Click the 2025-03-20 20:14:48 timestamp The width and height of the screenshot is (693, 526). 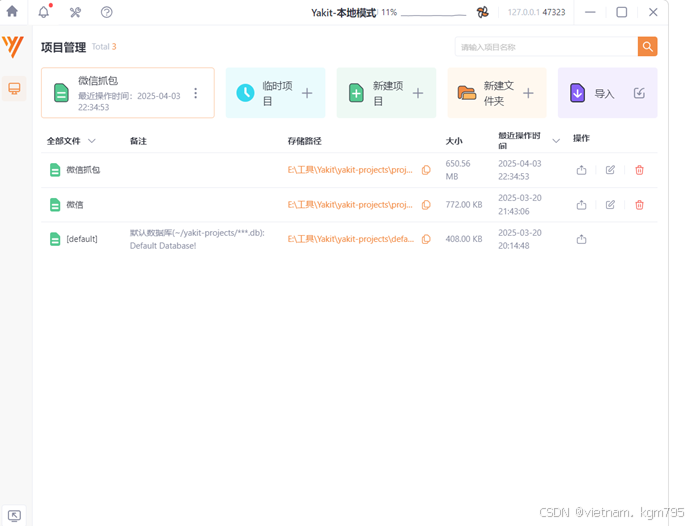520,239
